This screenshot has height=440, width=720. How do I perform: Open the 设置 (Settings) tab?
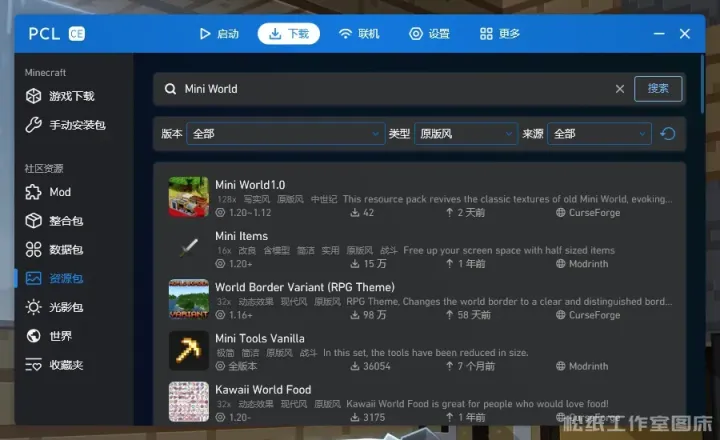pyautogui.click(x=429, y=34)
